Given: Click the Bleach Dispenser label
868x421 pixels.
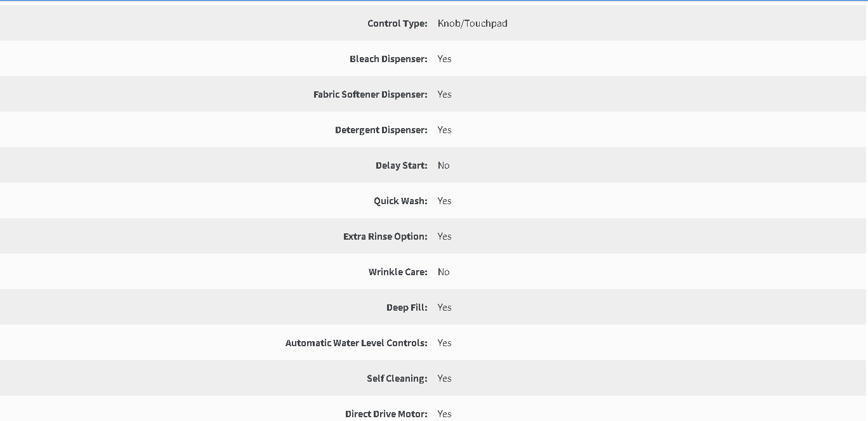Looking at the screenshot, I should (x=388, y=59).
